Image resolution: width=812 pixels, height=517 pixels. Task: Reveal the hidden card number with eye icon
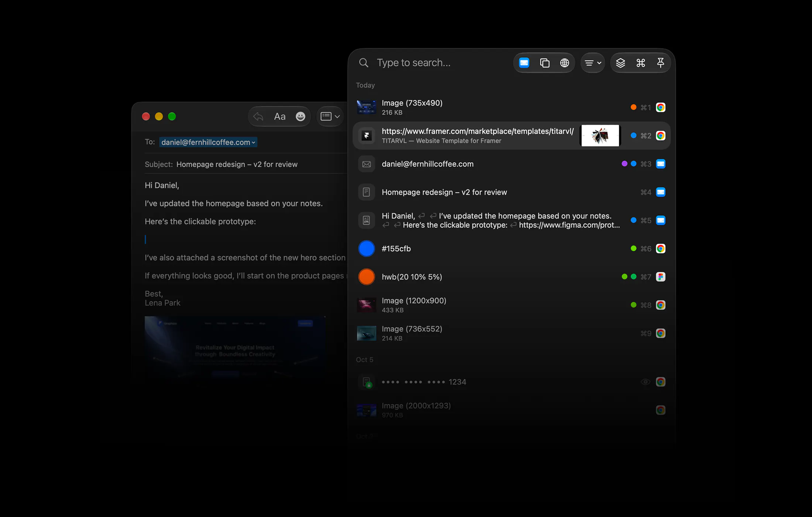(645, 382)
